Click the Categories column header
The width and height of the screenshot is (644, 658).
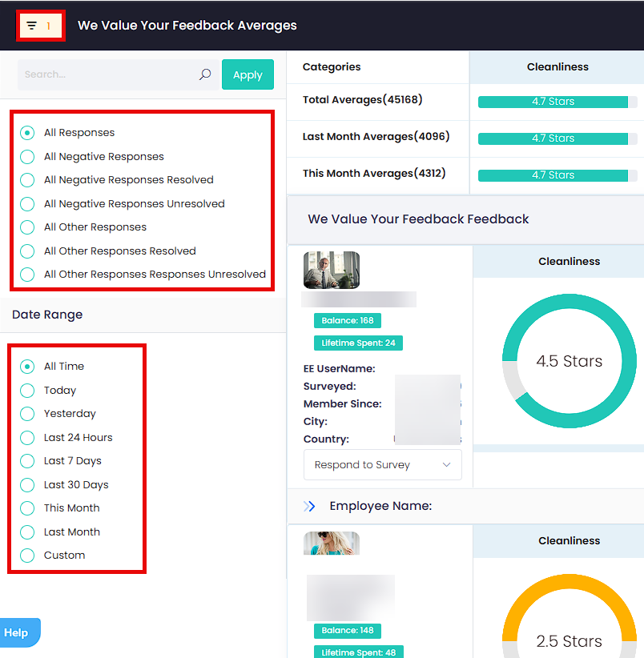tap(332, 66)
